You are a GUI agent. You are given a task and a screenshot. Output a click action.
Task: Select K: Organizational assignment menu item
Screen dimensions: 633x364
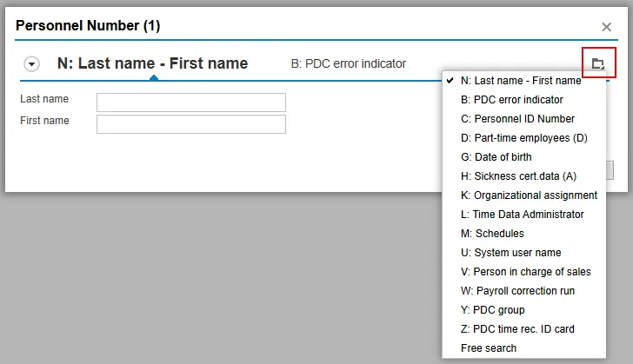pos(529,195)
